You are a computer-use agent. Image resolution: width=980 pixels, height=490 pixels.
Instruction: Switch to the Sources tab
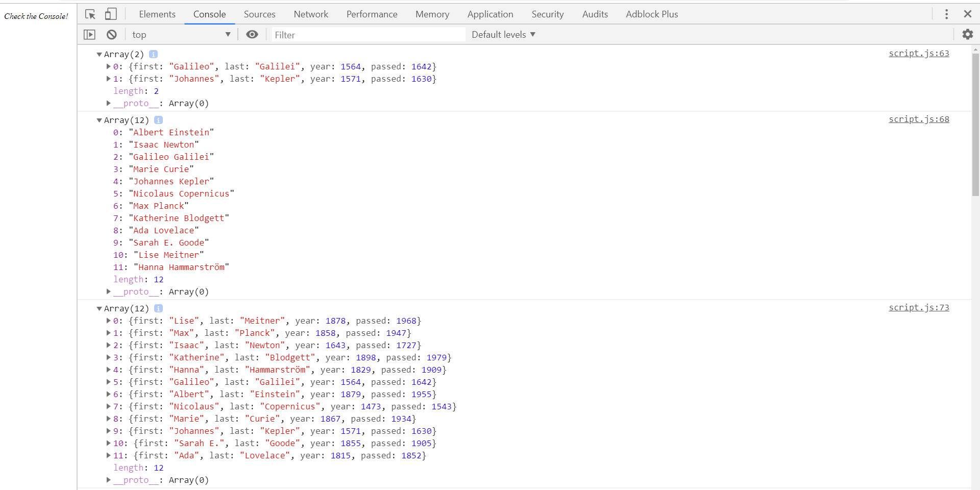[x=259, y=14]
